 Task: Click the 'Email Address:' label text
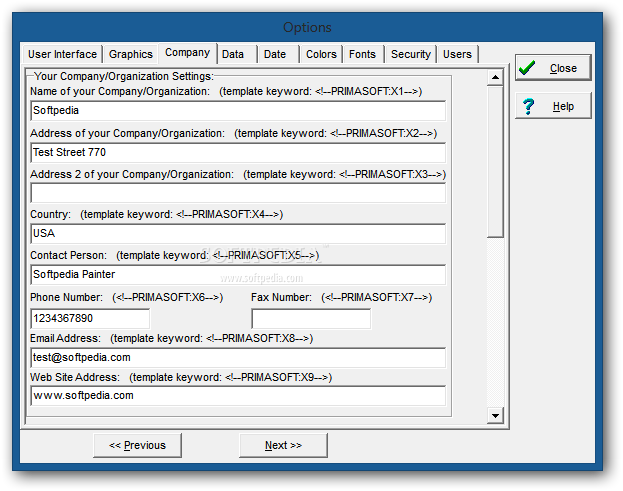[66, 338]
